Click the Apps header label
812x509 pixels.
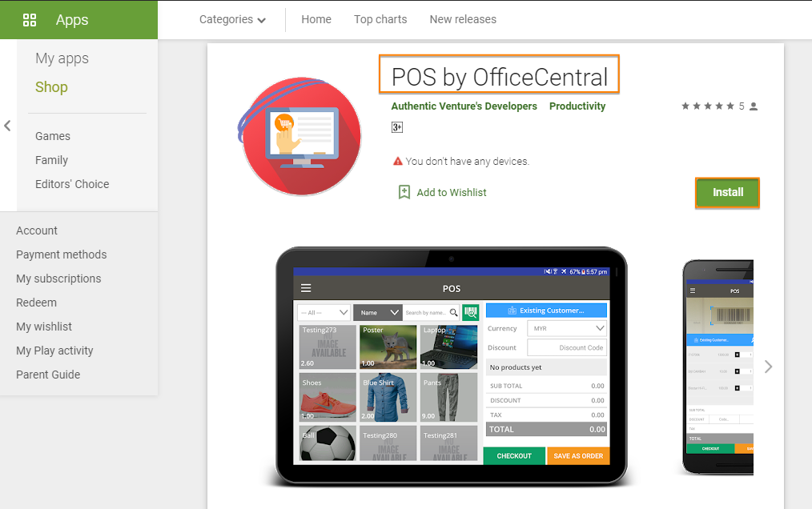(72, 20)
